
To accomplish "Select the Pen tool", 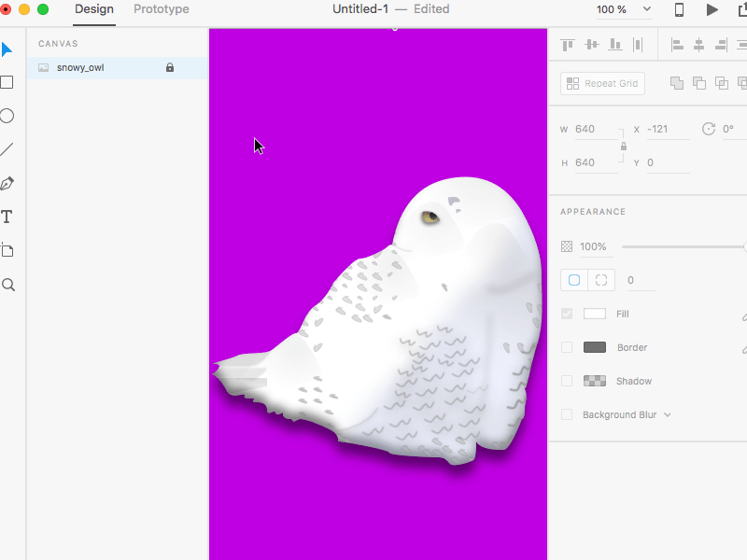I will [x=7, y=183].
